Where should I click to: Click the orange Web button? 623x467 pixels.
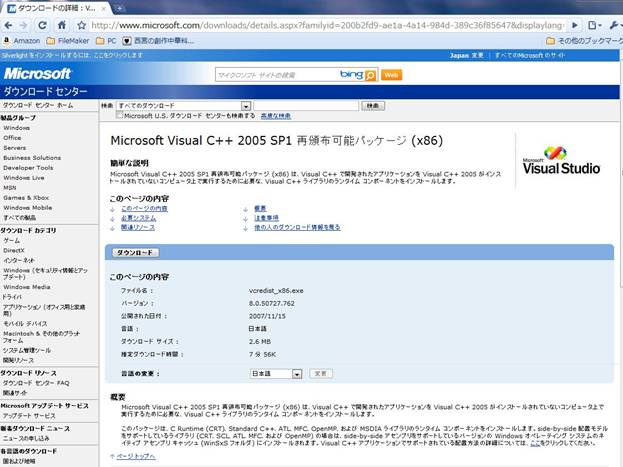[x=391, y=75]
